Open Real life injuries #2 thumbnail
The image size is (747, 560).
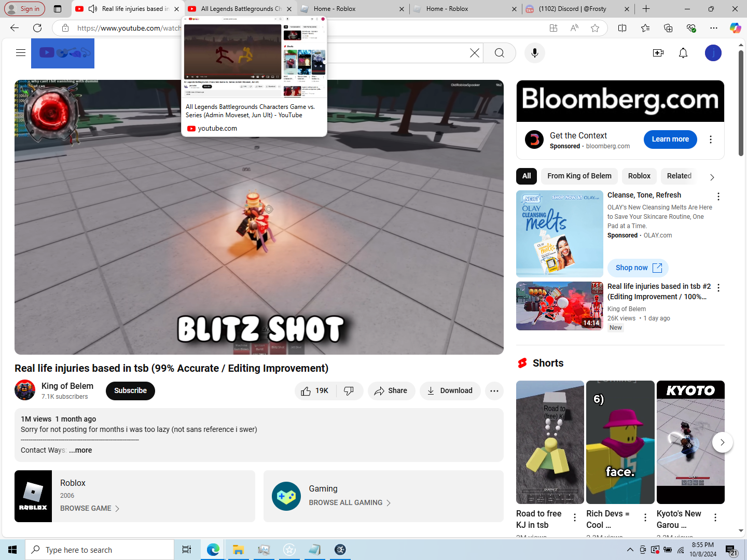pyautogui.click(x=560, y=306)
